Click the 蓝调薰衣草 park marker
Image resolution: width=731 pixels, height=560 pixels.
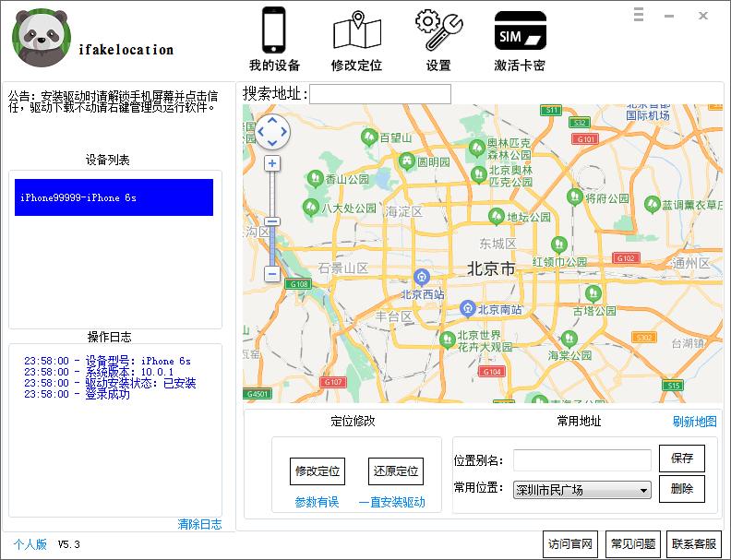coord(653,205)
